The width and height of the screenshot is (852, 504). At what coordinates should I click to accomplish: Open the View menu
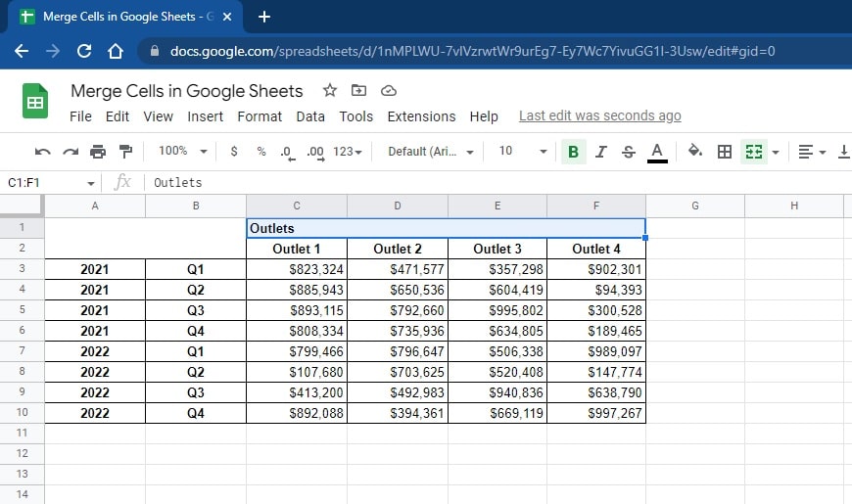pos(158,116)
